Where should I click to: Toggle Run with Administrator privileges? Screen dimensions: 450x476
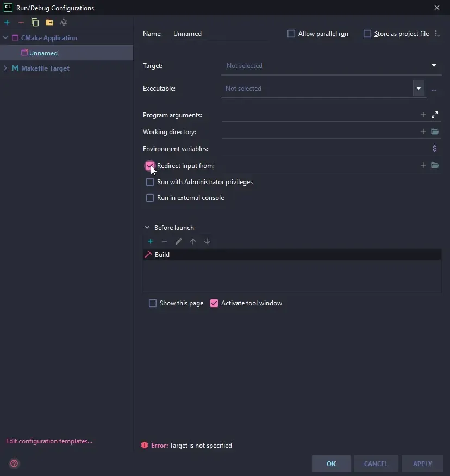click(x=150, y=182)
